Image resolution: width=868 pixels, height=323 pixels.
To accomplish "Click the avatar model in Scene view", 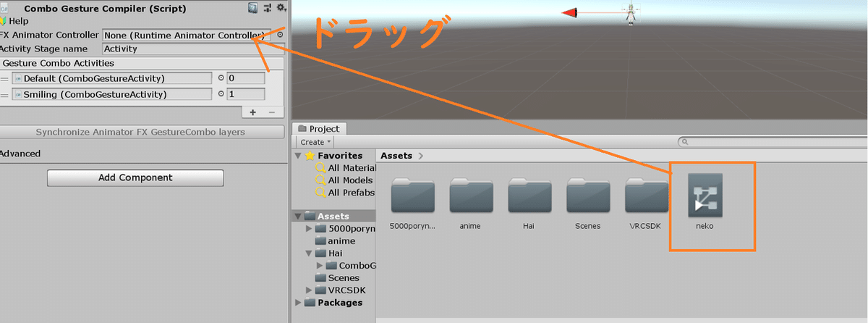I will (x=631, y=14).
